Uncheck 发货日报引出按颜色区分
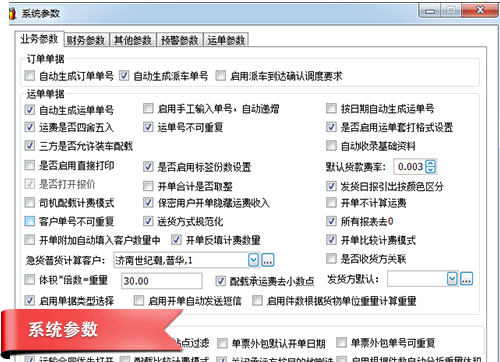 (x=331, y=186)
